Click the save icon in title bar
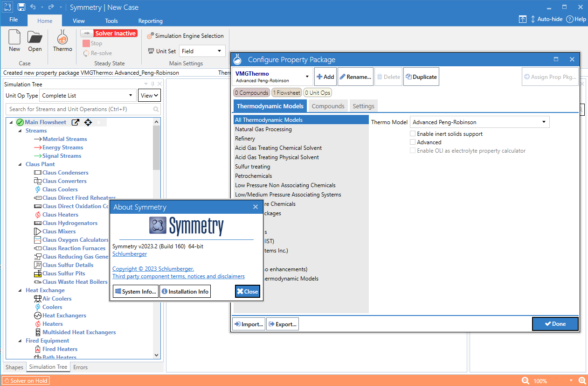The image size is (588, 386). point(21,7)
